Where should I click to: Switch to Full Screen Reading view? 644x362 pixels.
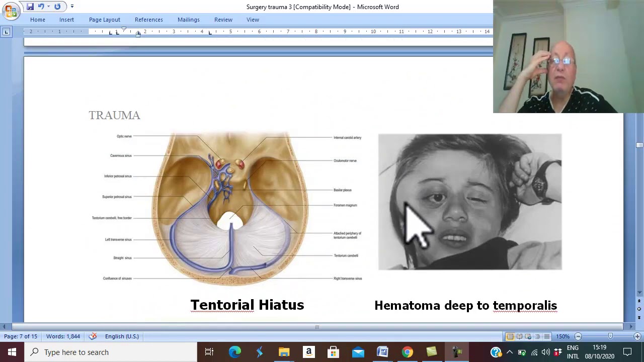coord(519,336)
